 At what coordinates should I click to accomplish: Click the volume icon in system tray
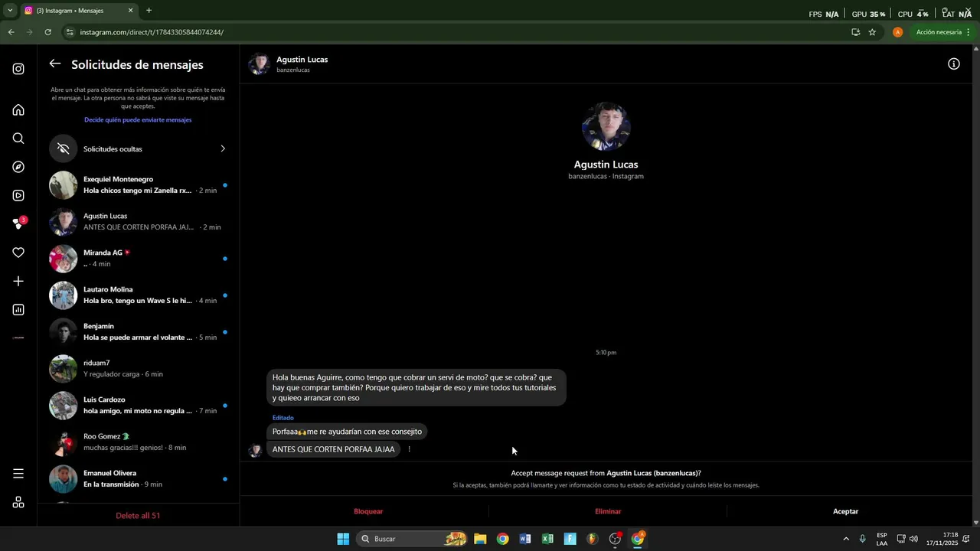913,539
